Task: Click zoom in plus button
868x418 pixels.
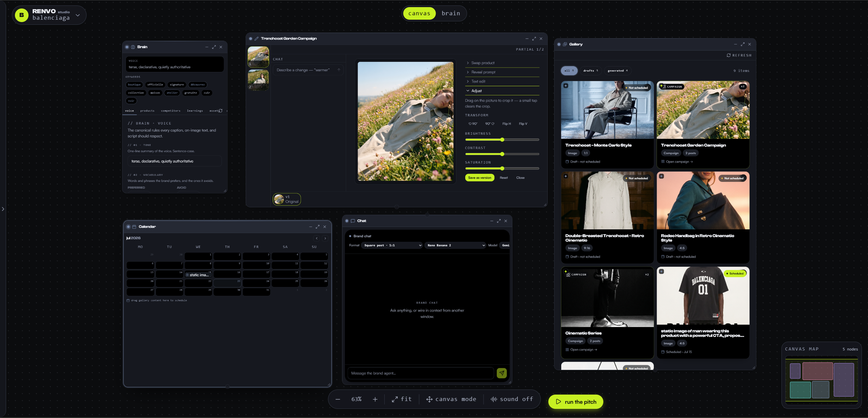Action: pos(375,399)
